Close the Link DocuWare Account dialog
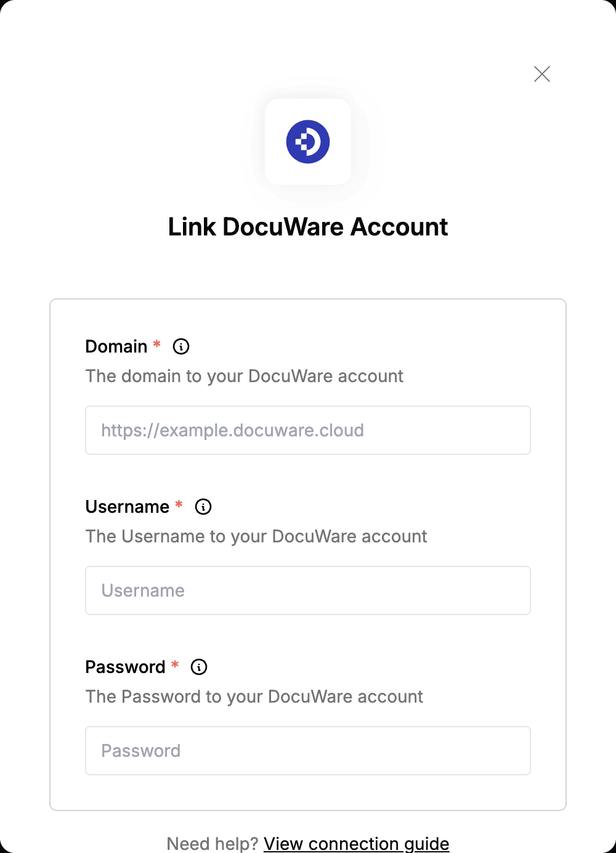The width and height of the screenshot is (616, 853). [542, 74]
